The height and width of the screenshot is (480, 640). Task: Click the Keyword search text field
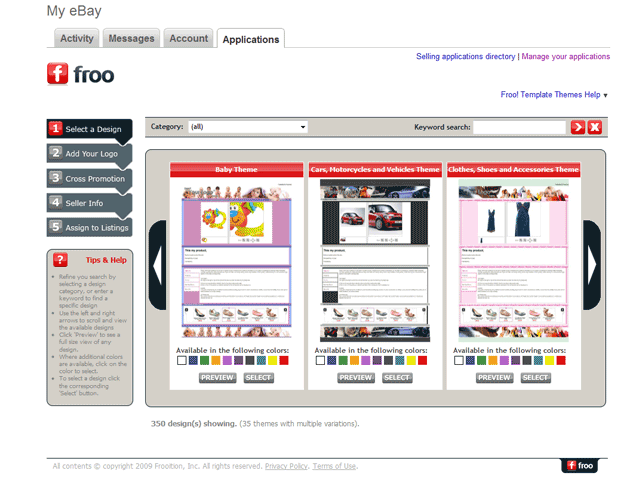click(519, 127)
